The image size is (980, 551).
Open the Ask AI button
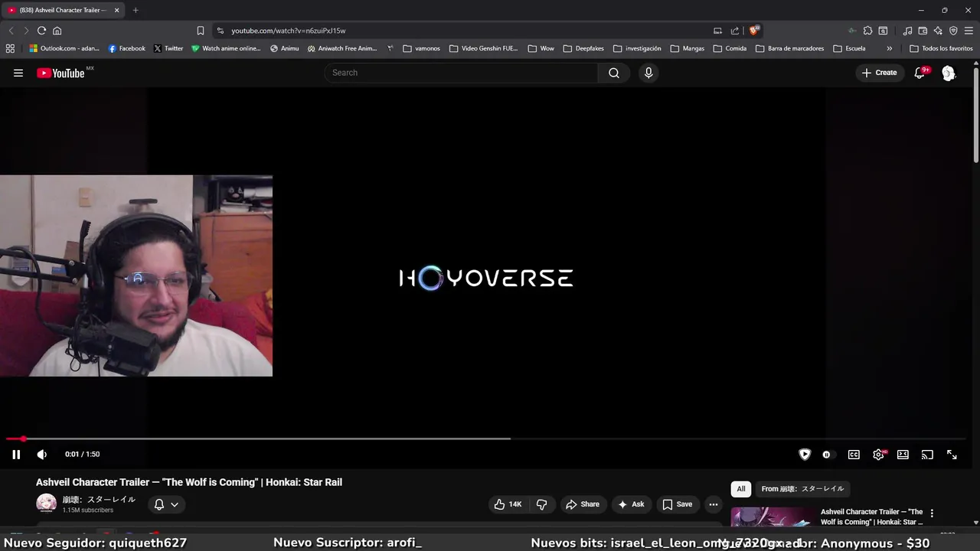pyautogui.click(x=631, y=504)
